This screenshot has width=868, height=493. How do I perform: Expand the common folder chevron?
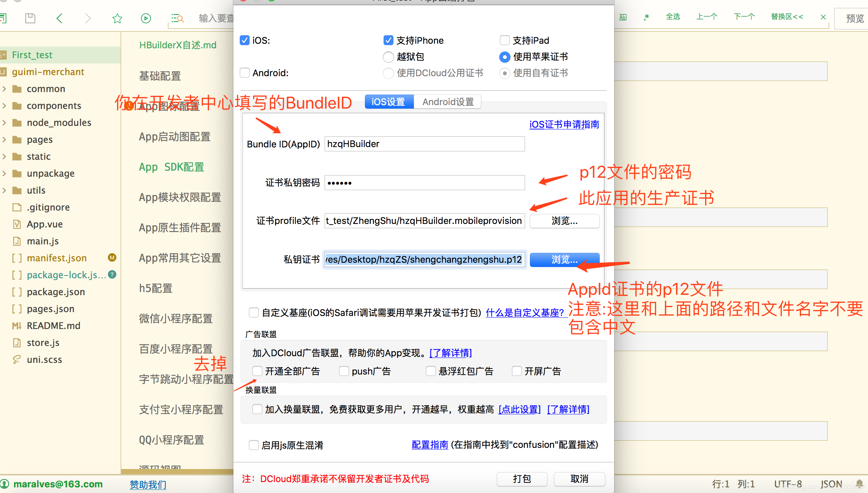tap(4, 89)
